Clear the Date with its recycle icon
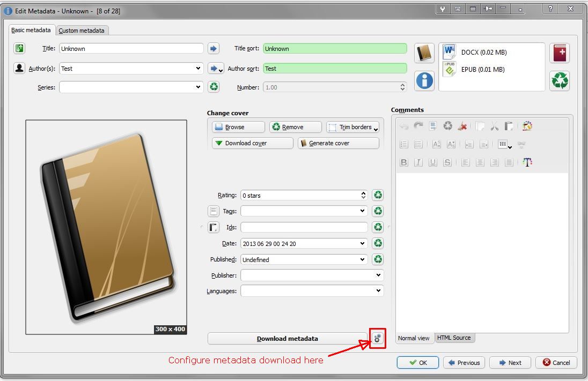588x381 pixels. 378,243
